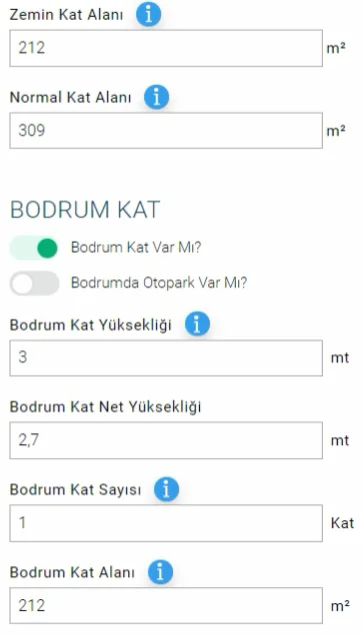Focus the Bodrum Kat Yüksekliği input box
The image size is (363, 635).
(x=166, y=358)
